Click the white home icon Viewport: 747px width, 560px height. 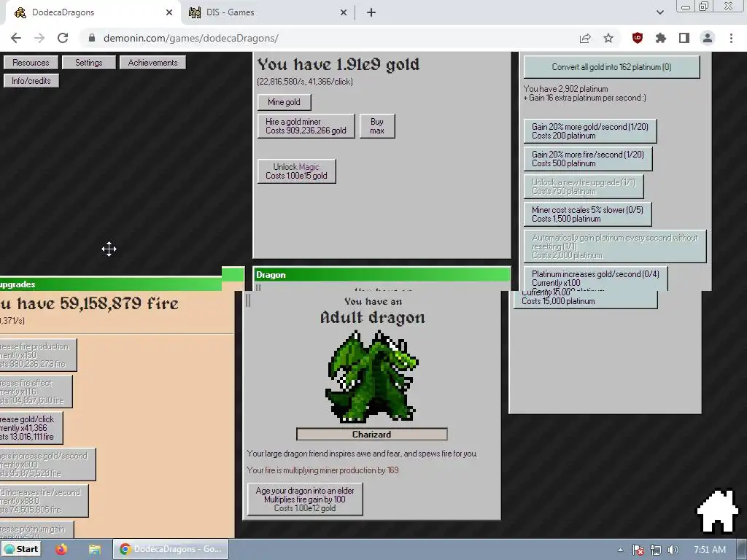(718, 511)
